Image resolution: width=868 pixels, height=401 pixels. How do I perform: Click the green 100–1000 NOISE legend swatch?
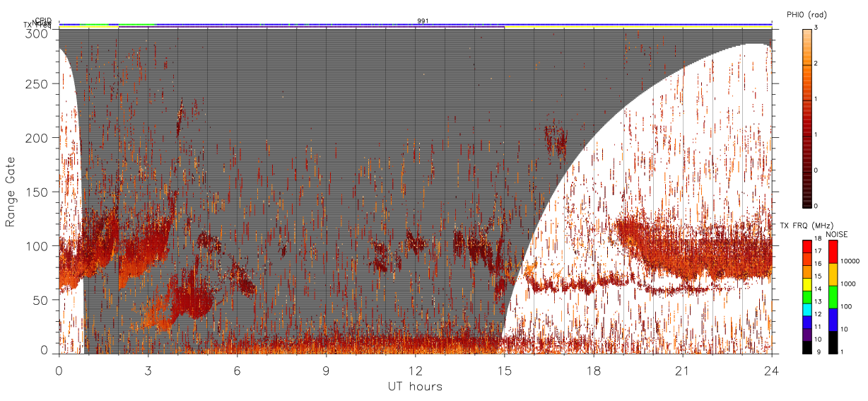coord(833,297)
